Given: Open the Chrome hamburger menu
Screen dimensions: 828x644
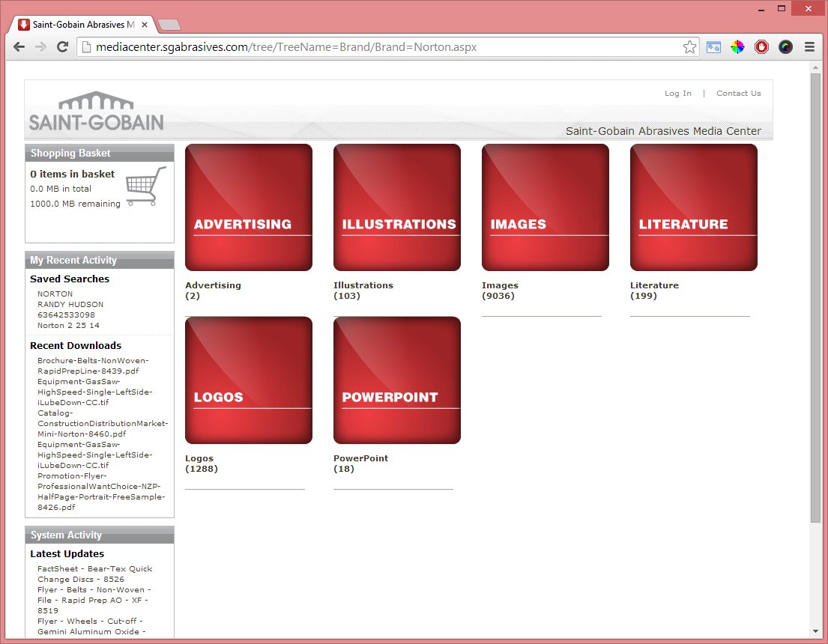Looking at the screenshot, I should (x=809, y=47).
